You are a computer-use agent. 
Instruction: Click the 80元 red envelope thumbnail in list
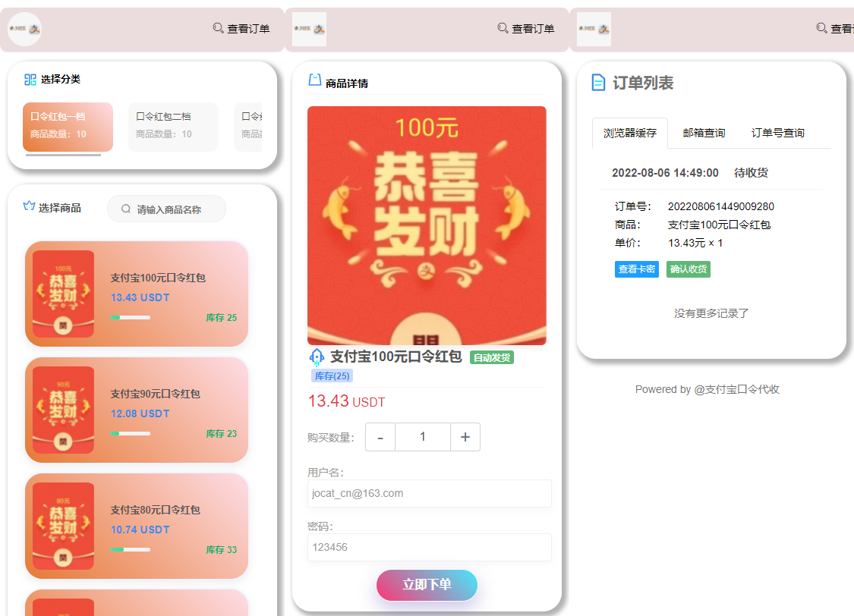[x=63, y=526]
